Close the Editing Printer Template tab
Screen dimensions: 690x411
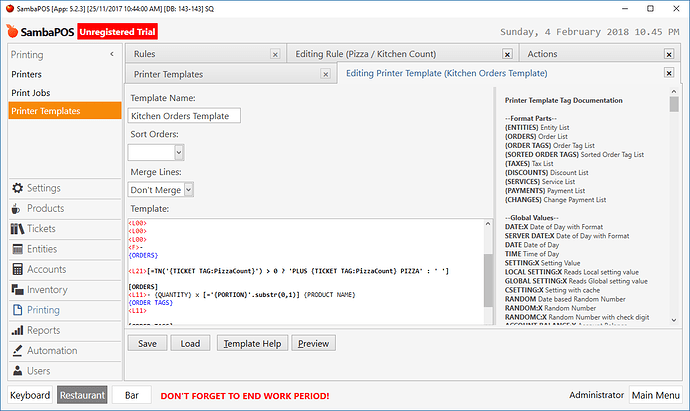(669, 73)
